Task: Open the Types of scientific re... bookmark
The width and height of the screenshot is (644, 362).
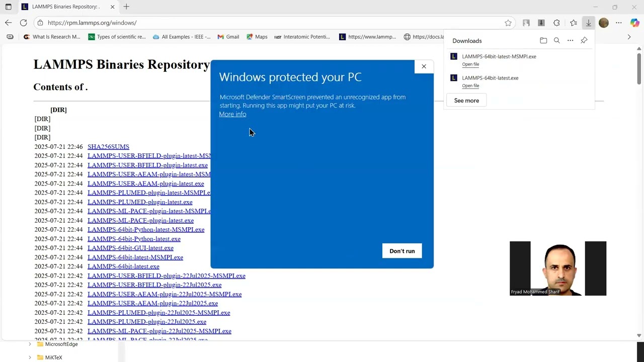Action: click(117, 37)
